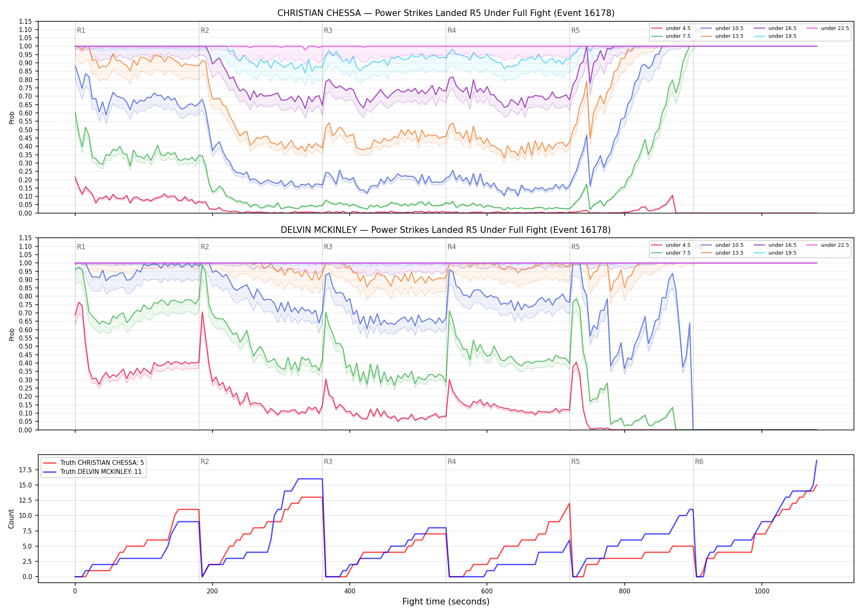The width and height of the screenshot is (863, 616).
Task: Click the 'Fight time (seconds)' axis label
Action: point(446,602)
